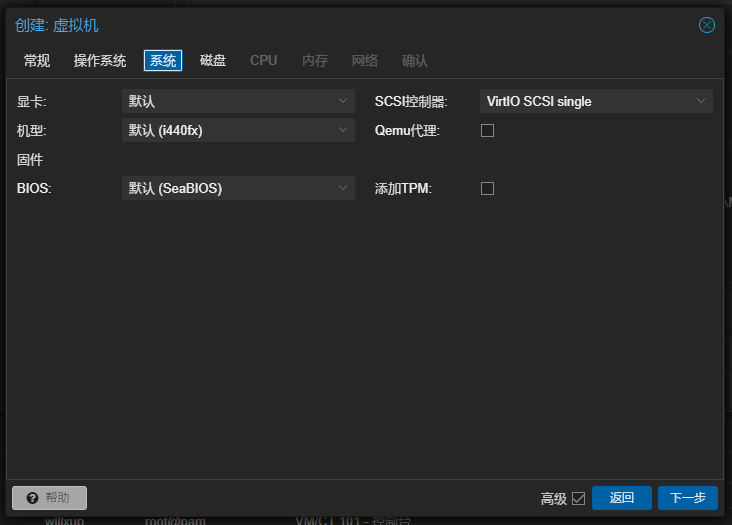Expand the 显卡 dropdown arrow
Image resolution: width=732 pixels, height=525 pixels.
(343, 101)
